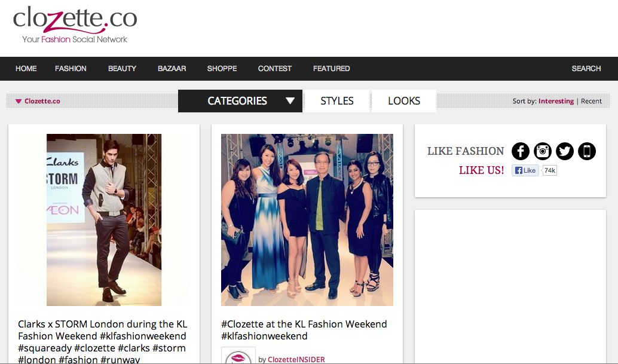
Task: Open the Facebook social icon
Action: pyautogui.click(x=521, y=151)
